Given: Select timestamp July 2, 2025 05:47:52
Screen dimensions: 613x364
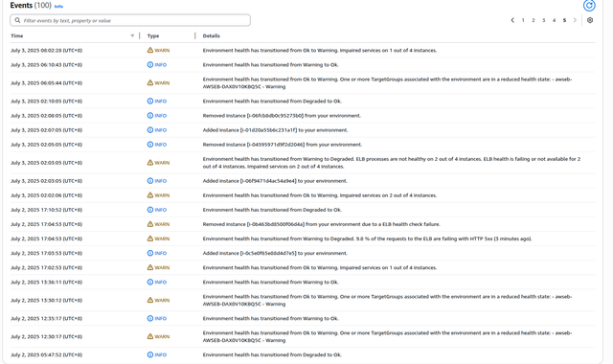Looking at the screenshot, I should coord(47,354).
